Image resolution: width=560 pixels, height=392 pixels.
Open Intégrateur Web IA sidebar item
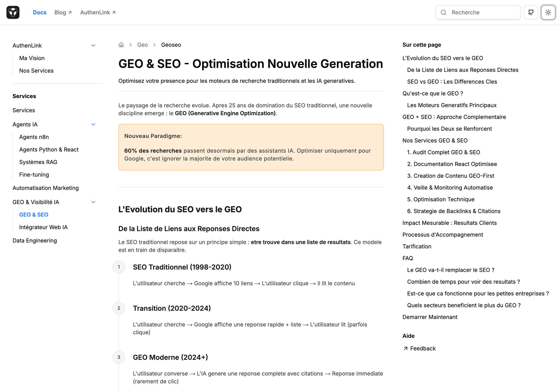point(43,227)
